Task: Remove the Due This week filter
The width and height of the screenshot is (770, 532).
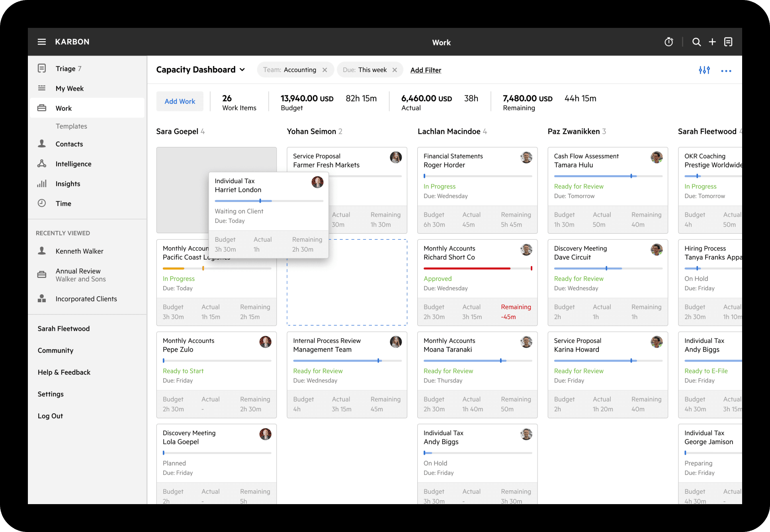Action: [x=395, y=70]
